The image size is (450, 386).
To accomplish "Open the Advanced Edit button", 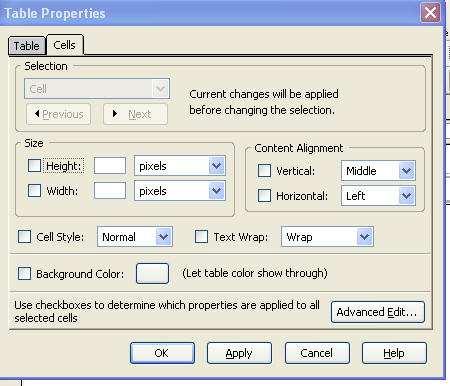I will pos(378,312).
